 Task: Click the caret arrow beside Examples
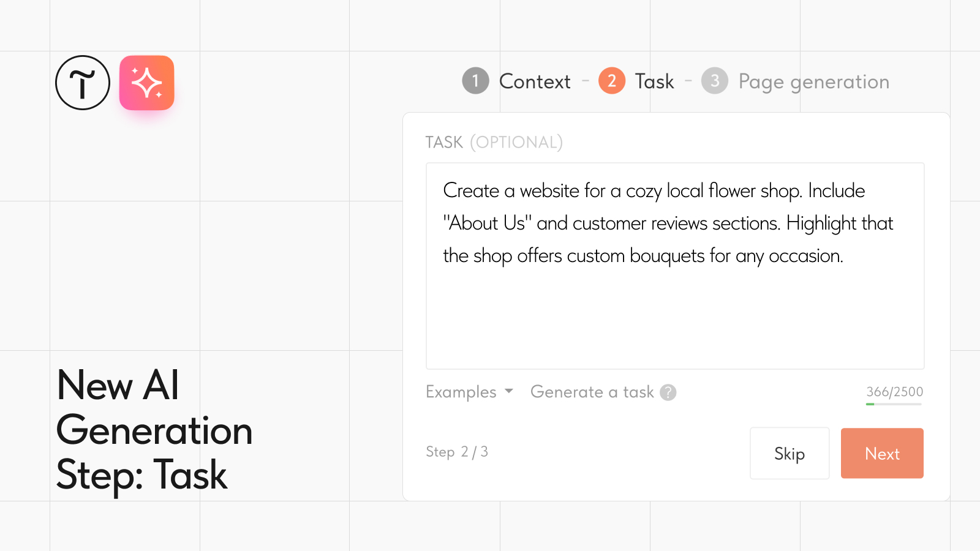point(508,391)
